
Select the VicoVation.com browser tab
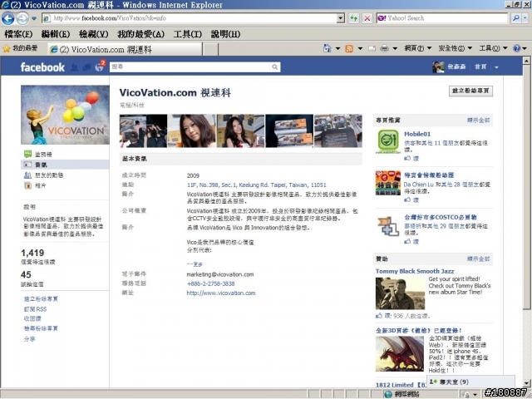[x=125, y=50]
